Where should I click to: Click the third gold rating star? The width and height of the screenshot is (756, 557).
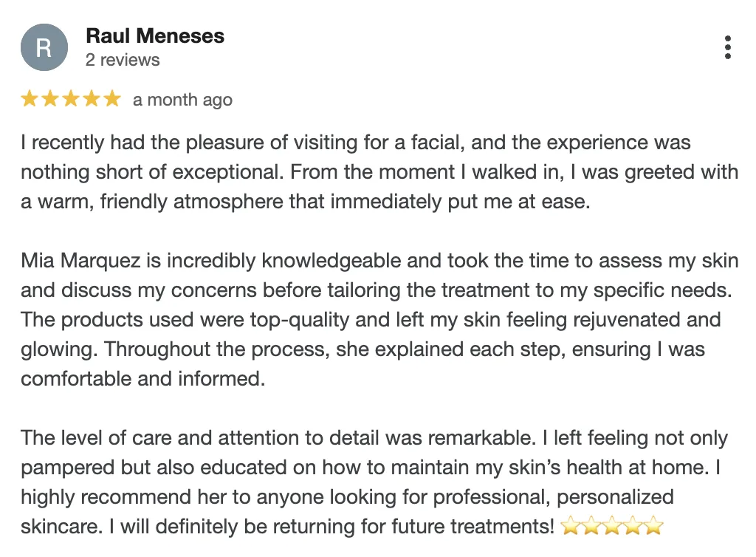tap(71, 98)
